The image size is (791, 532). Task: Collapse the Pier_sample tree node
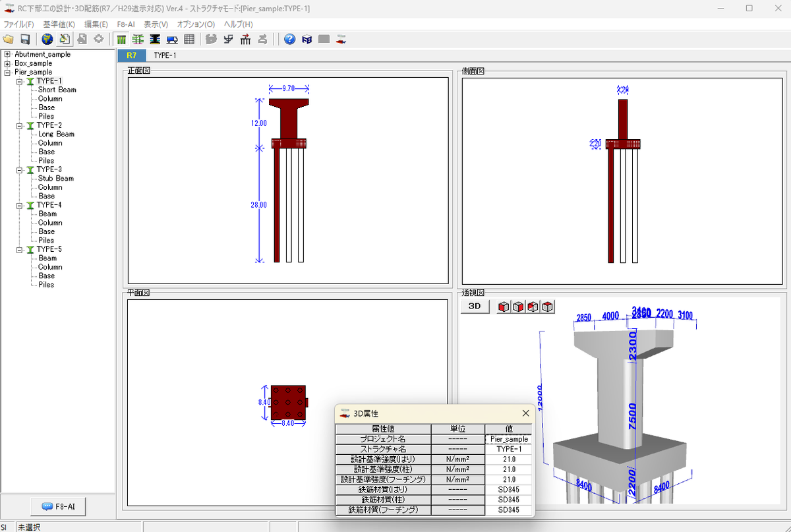7,73
